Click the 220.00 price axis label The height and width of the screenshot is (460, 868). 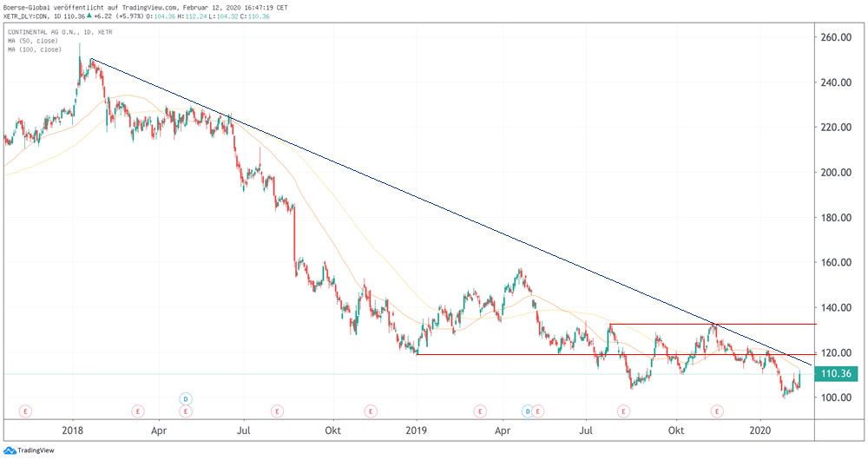tap(836, 128)
